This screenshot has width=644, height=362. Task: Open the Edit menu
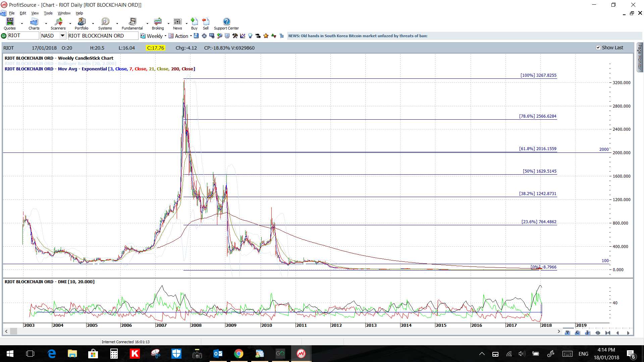[x=23, y=13]
